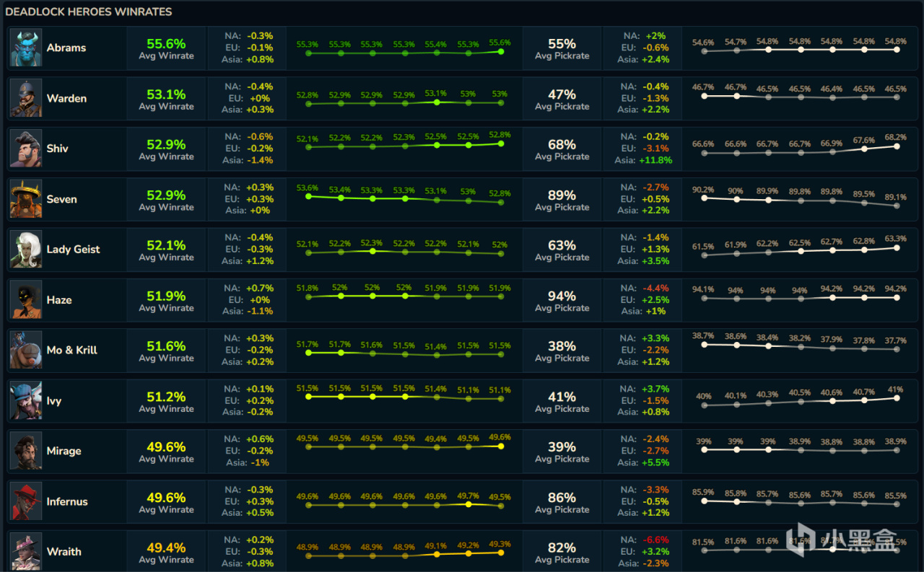Click Seven 89% average pickrate value

[x=562, y=195]
